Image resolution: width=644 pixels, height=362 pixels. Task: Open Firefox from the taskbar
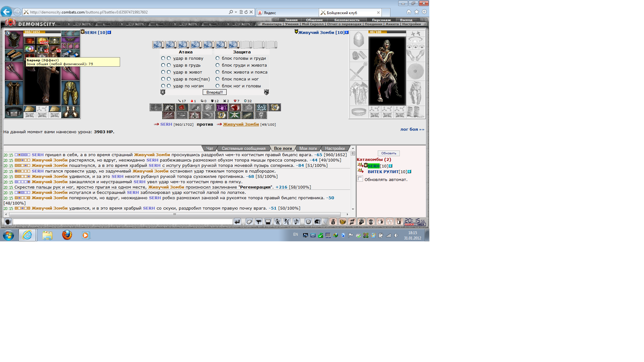pyautogui.click(x=67, y=235)
